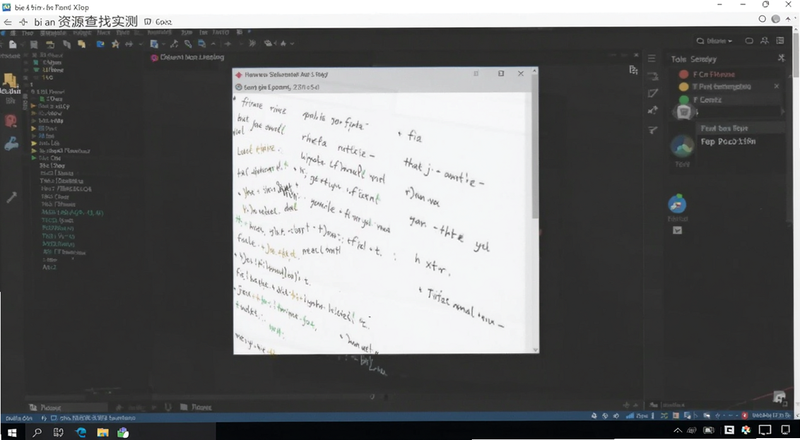Click the double-chevron forward icon in the toolbar
Screen dimensions: 800x440
tap(252, 44)
